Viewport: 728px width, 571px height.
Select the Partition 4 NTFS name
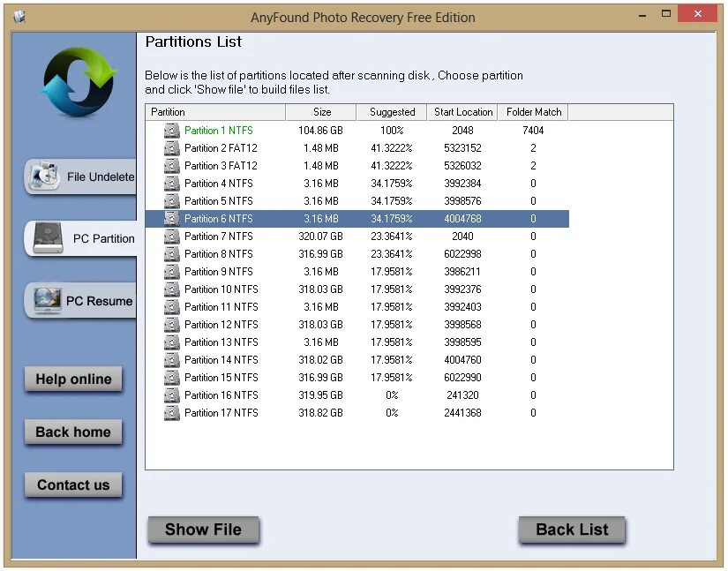point(219,184)
